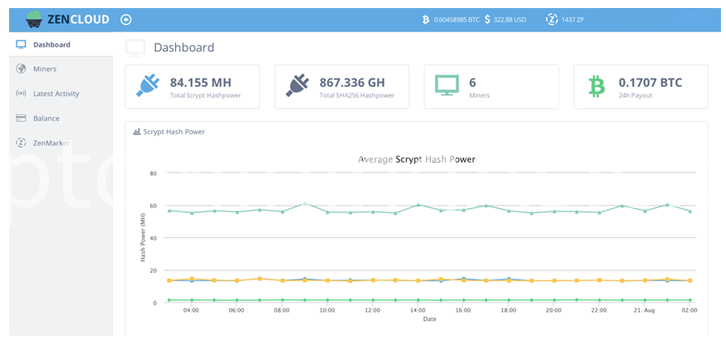Click the 1437 ZP points value
Screen dimensions: 726x362
click(x=569, y=20)
